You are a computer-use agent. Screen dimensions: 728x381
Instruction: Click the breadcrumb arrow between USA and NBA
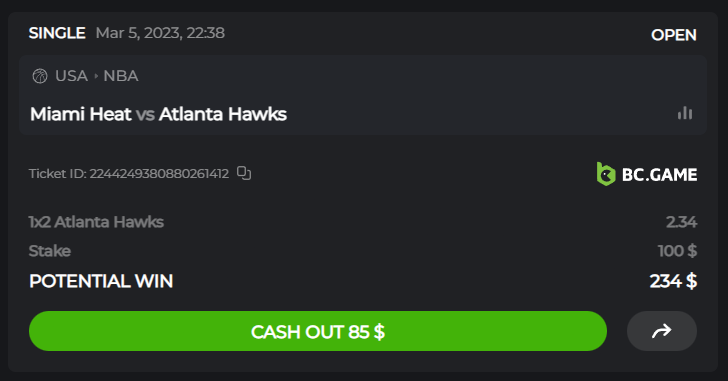pyautogui.click(x=96, y=76)
